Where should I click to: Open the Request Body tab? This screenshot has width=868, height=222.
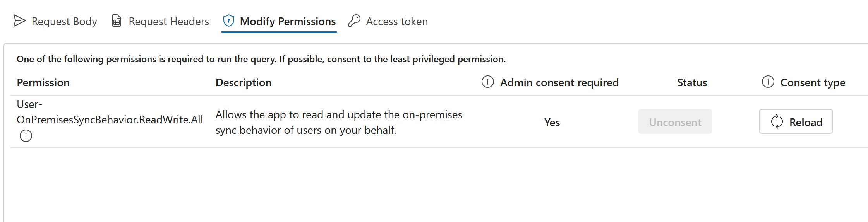click(x=64, y=22)
